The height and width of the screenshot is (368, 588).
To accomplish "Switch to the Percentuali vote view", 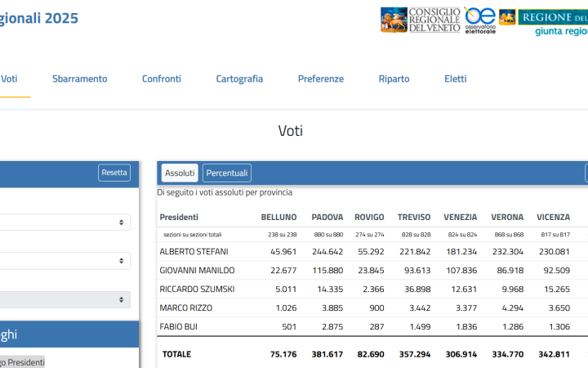I will coord(227,173).
